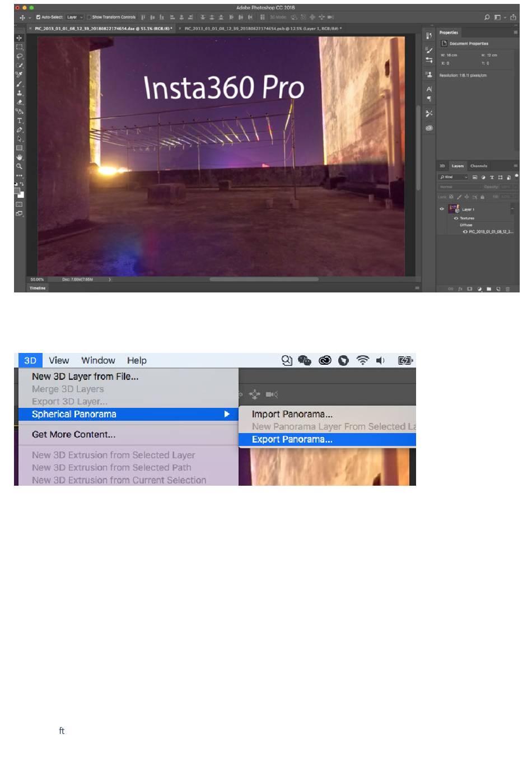Open the View menu
This screenshot has height=772, width=532.
59,360
